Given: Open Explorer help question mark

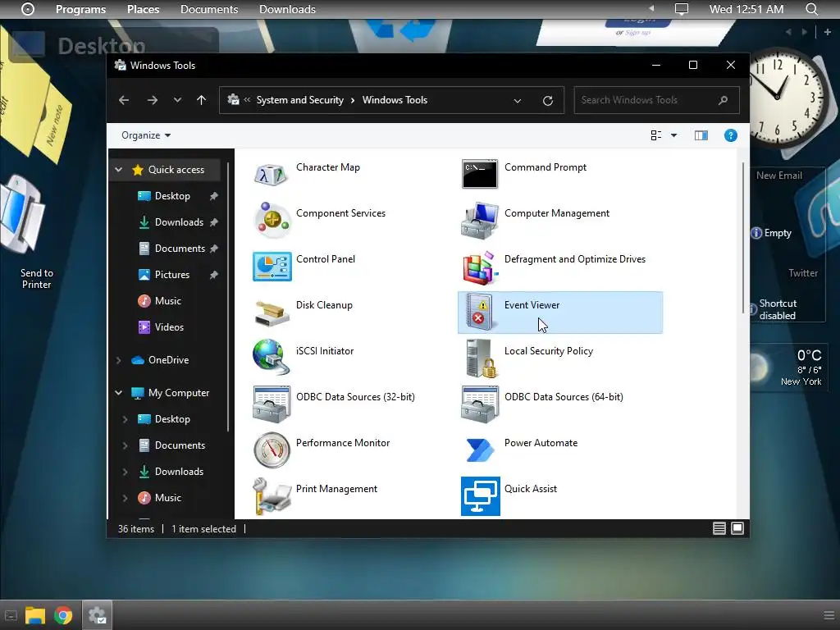Looking at the screenshot, I should (730, 135).
